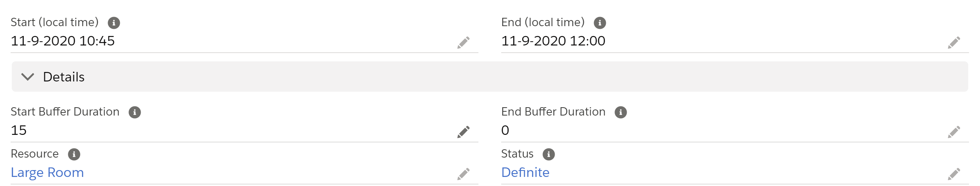The image size is (980, 186).
Task: Edit the Resource field via pencil icon
Action: [x=463, y=173]
